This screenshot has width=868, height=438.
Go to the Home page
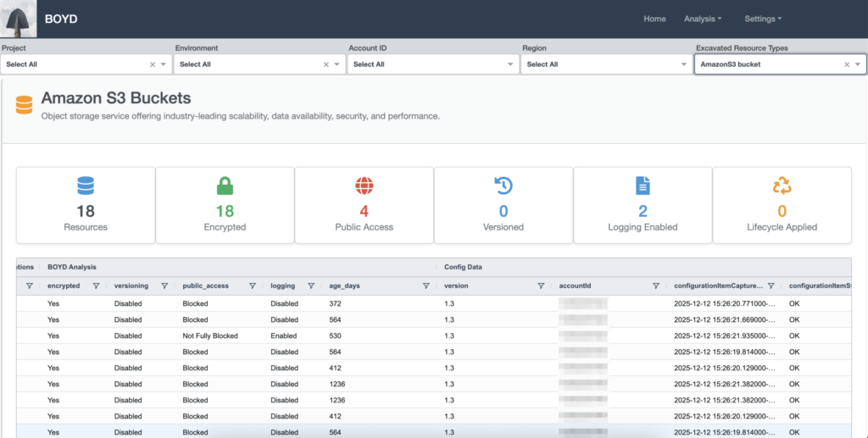(x=654, y=19)
